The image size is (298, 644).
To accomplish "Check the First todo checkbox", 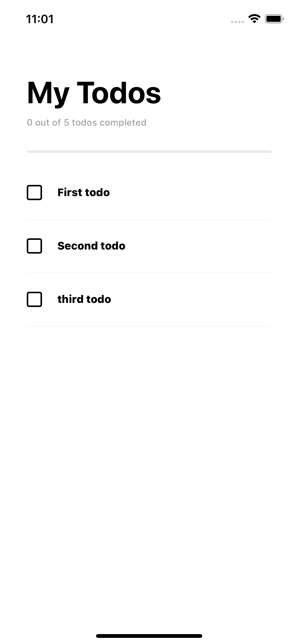I will pos(34,193).
